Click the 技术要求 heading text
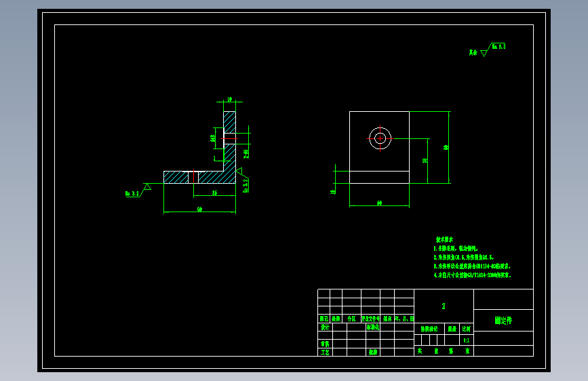The image size is (588, 381). 444,239
